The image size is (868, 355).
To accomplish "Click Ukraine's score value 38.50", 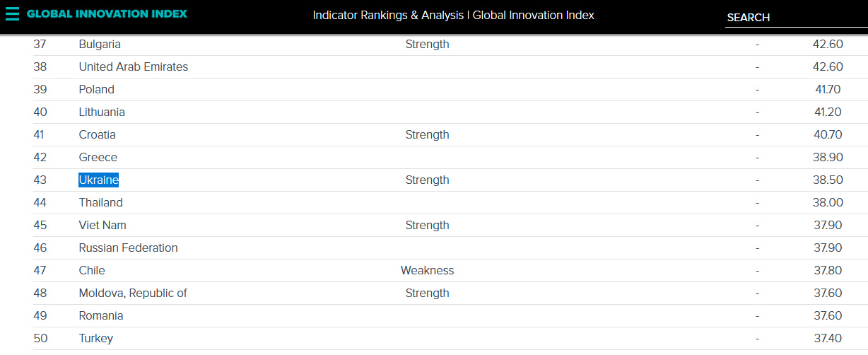I will click(x=828, y=180).
